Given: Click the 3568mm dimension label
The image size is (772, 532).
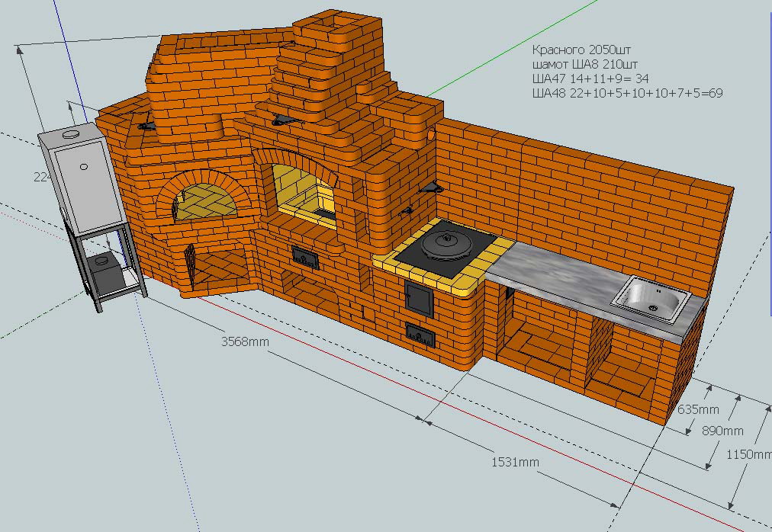Looking at the screenshot, I should pyautogui.click(x=245, y=341).
